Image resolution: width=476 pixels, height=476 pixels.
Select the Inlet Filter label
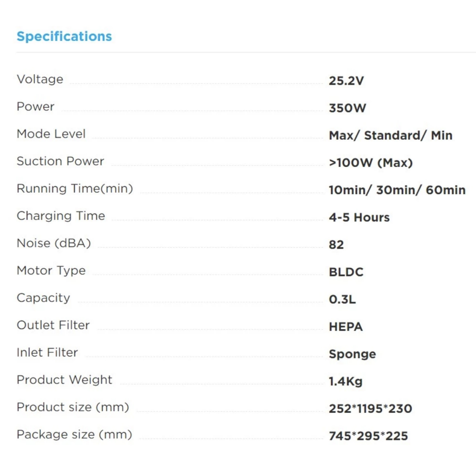pos(47,352)
